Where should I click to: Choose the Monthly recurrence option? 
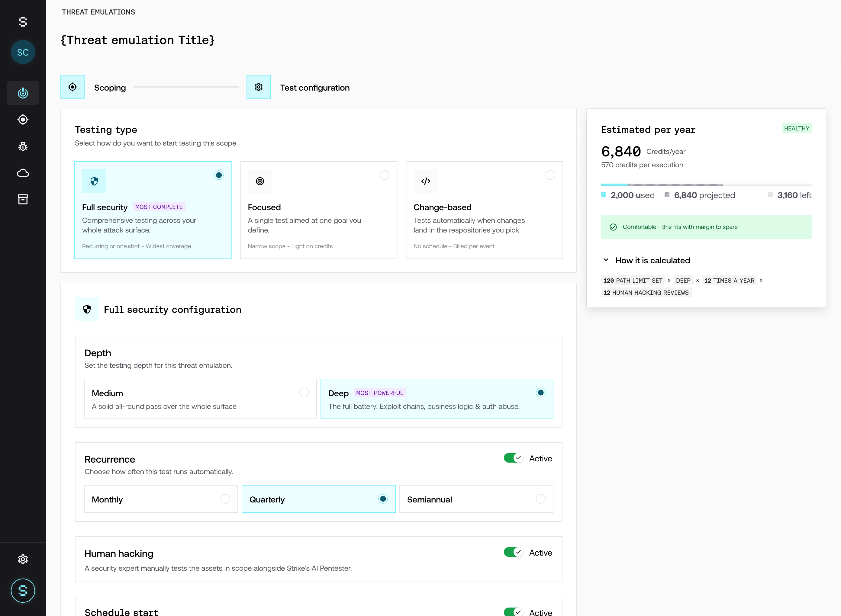tap(161, 499)
